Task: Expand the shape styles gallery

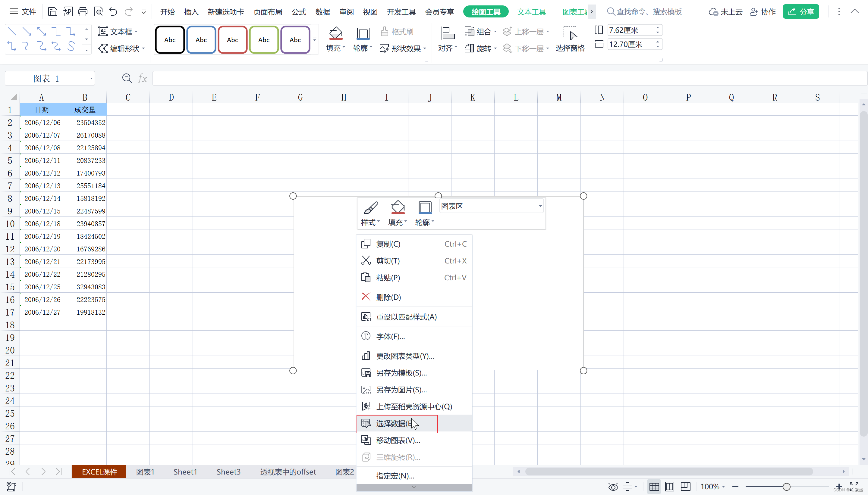Action: click(x=315, y=39)
